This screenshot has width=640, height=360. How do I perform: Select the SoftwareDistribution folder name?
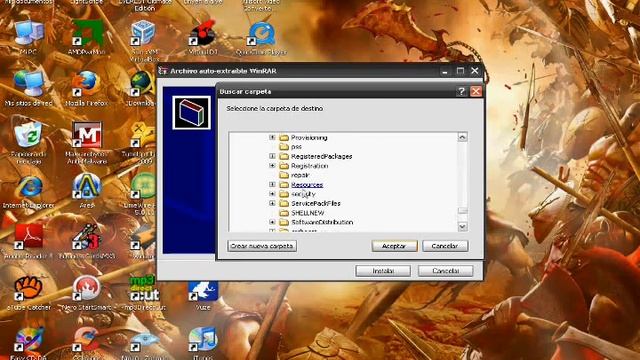click(x=322, y=222)
